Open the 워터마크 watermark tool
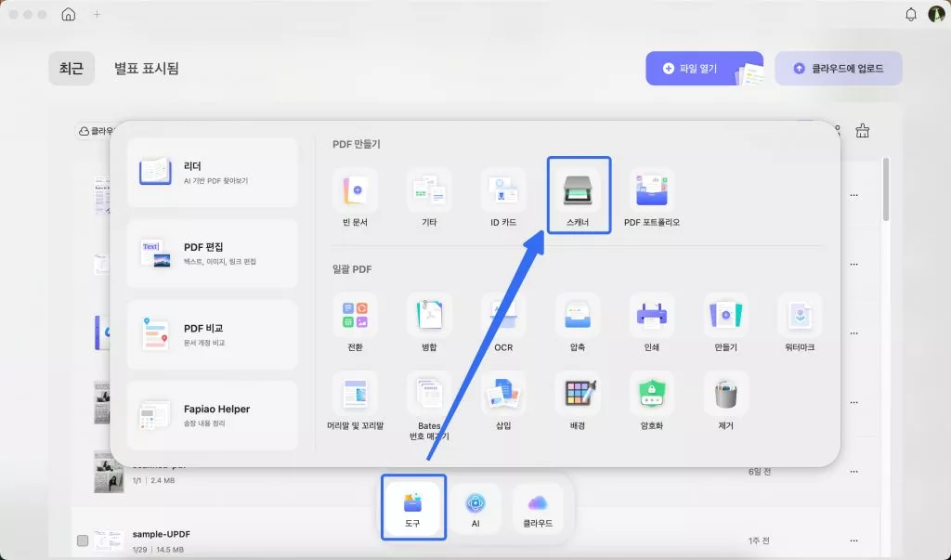The height and width of the screenshot is (560, 951). 800,323
